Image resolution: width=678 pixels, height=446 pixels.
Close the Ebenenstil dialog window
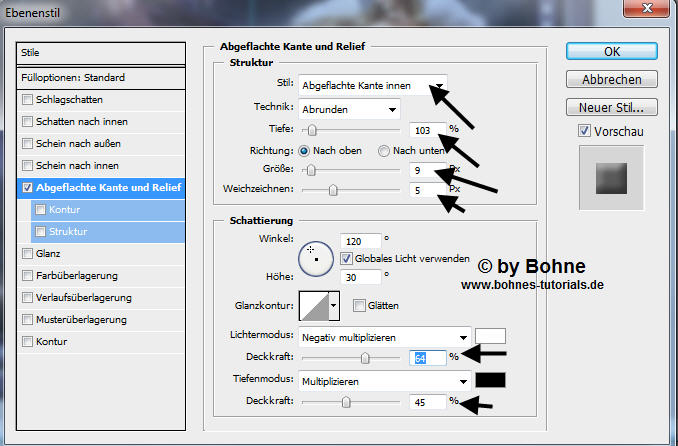coord(646,8)
